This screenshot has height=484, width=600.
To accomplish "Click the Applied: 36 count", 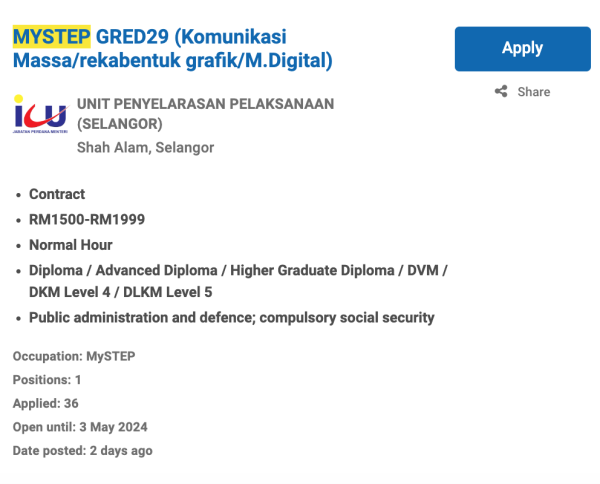I will (x=45, y=404).
